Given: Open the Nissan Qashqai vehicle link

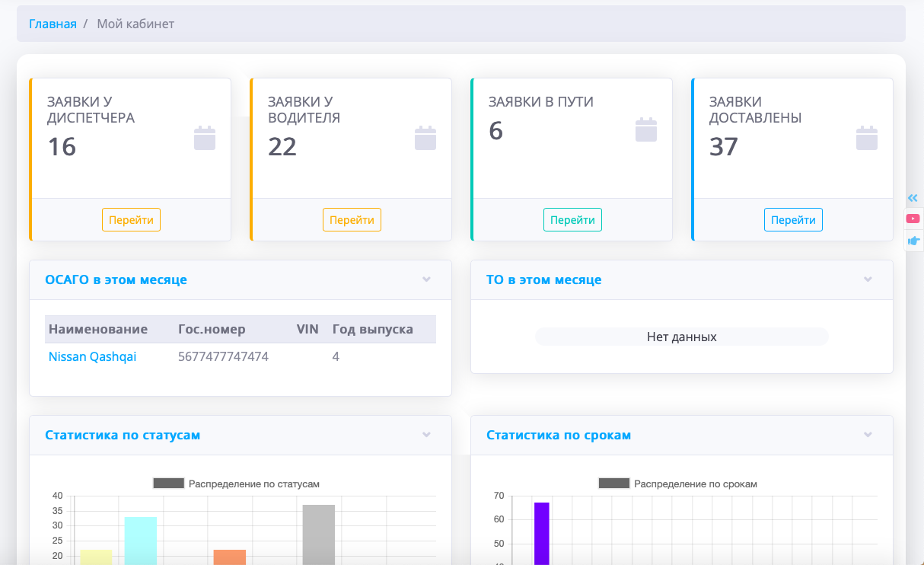Looking at the screenshot, I should [x=92, y=356].
